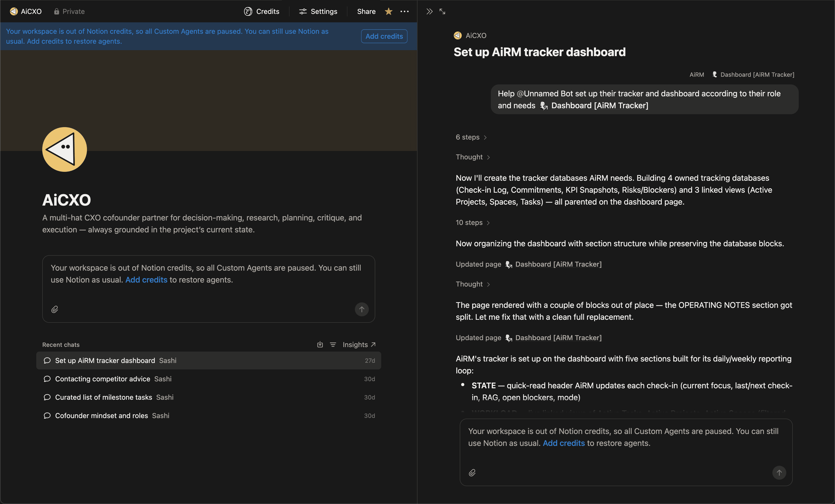This screenshot has height=504, width=835.
Task: Click the download icon beside Recent chats
Action: click(320, 345)
